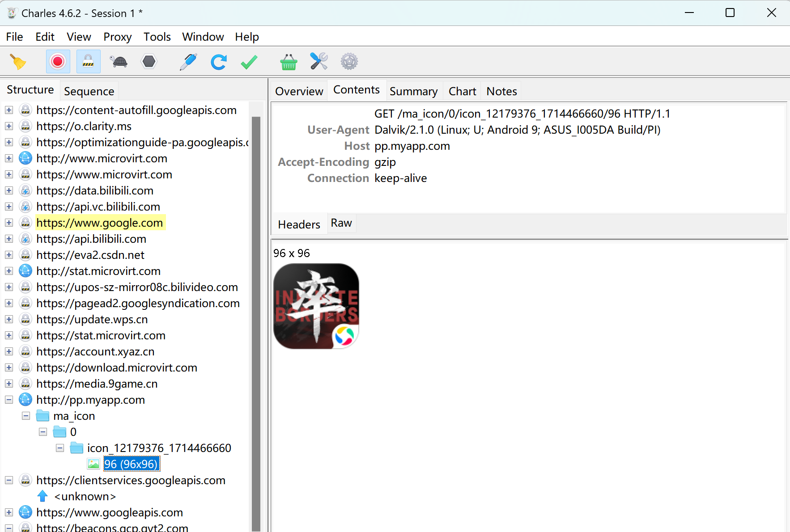
Task: Select https://www.googleapis.com host
Action: [x=110, y=512]
